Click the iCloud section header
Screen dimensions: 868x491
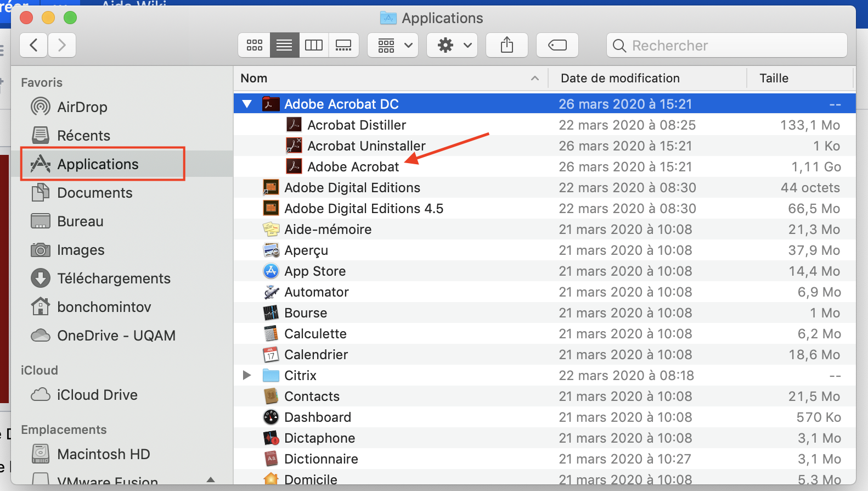point(40,370)
